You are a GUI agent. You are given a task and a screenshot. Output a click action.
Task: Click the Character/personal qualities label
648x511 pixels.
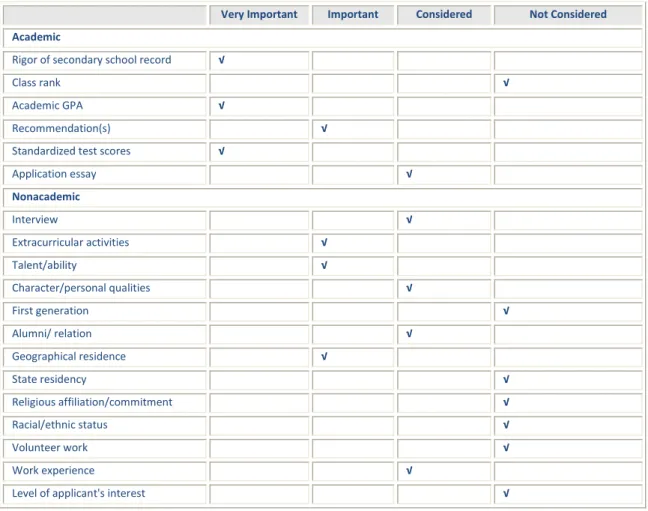pos(81,288)
